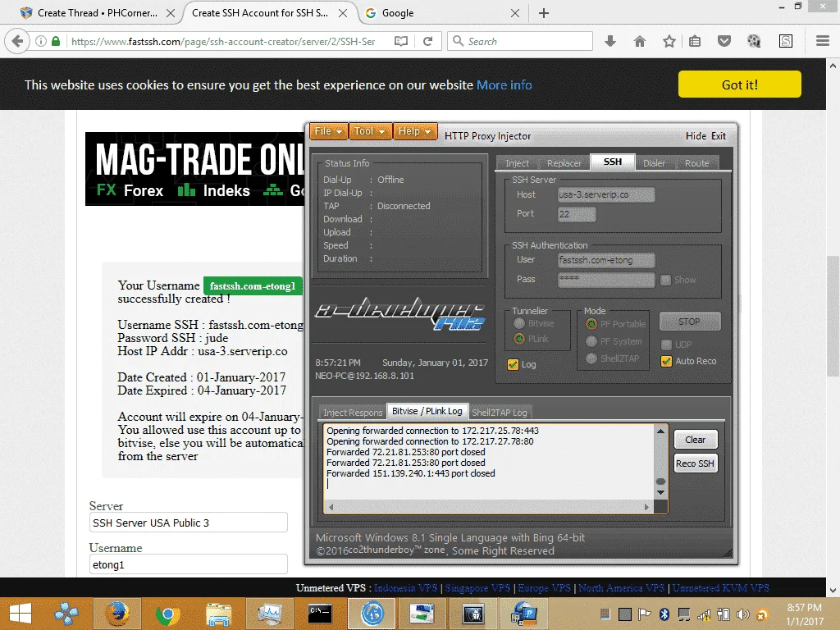Viewport: 840px width, 630px height.
Task: Open the square S extension icon in toolbar
Action: (786, 41)
